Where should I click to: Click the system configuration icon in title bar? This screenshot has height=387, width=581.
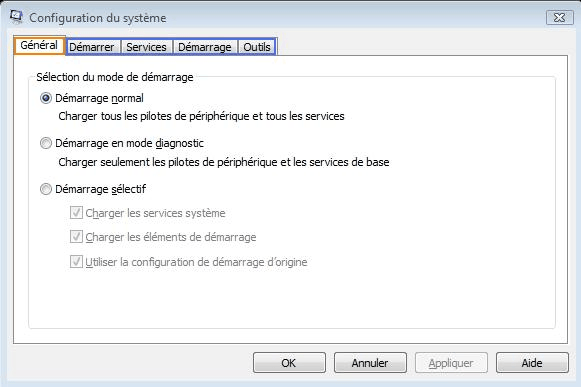(16, 17)
